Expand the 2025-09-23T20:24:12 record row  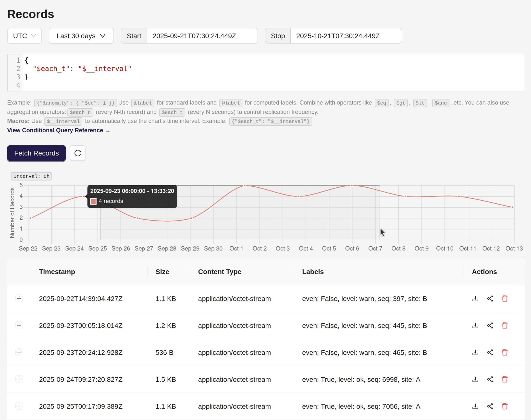tap(19, 352)
